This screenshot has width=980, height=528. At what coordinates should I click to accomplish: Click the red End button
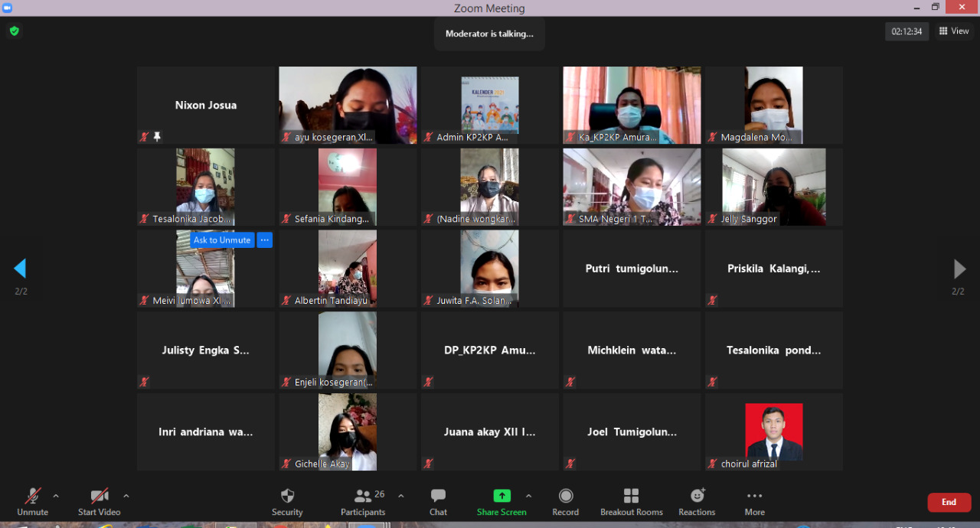(x=949, y=502)
